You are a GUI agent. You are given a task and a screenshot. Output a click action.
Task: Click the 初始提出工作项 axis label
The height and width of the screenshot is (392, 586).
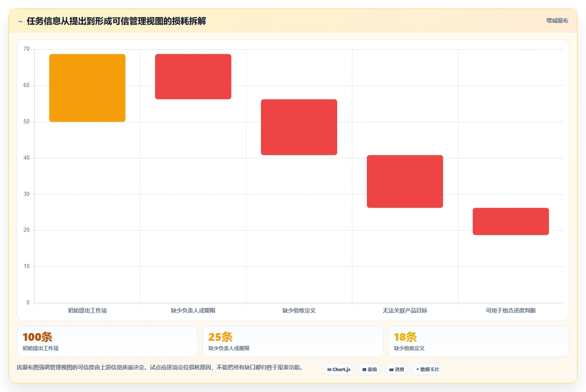(87, 310)
